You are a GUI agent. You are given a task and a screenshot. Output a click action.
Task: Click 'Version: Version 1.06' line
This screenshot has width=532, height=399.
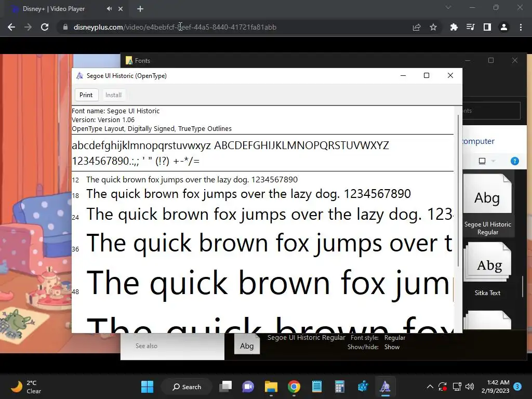(103, 120)
